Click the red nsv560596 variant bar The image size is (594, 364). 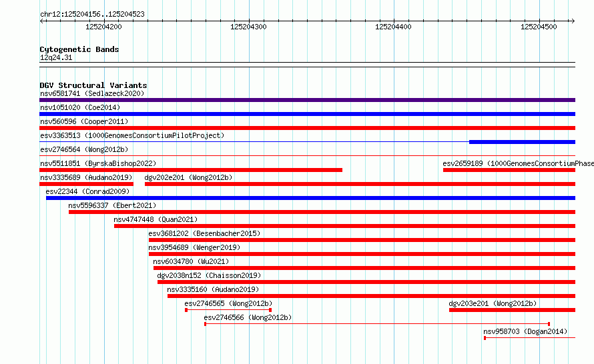(307, 128)
